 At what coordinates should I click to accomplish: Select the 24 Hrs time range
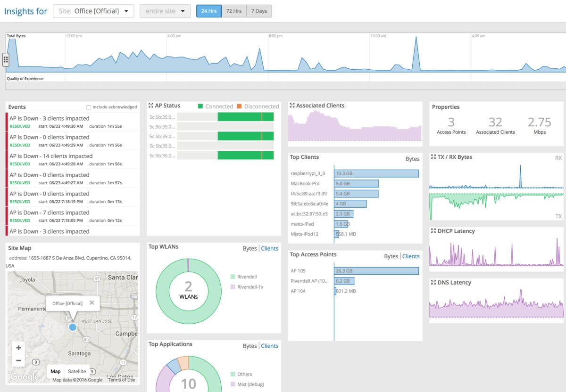click(x=209, y=11)
